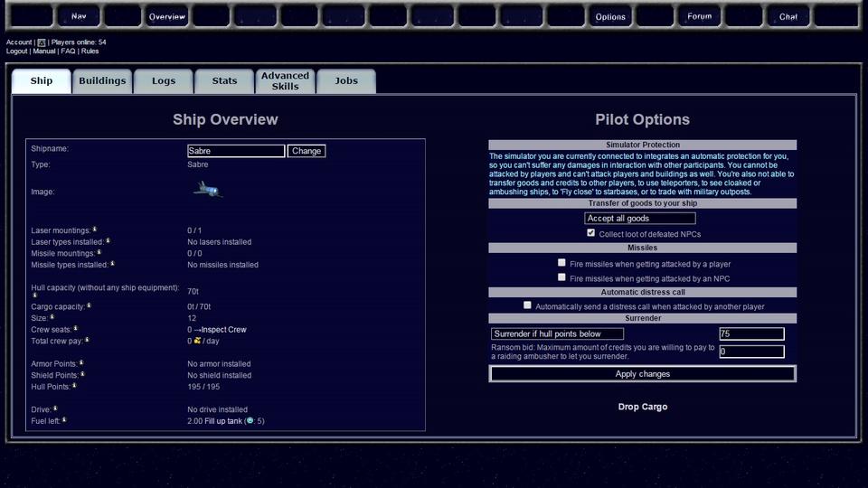The image size is (868, 488).
Task: Click the Sabre ship image
Action: [x=207, y=189]
